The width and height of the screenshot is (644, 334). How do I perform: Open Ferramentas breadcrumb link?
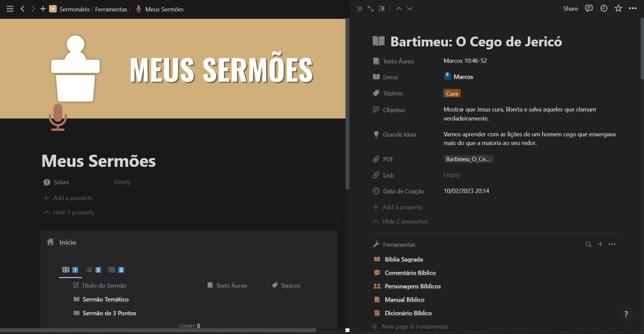coord(111,9)
